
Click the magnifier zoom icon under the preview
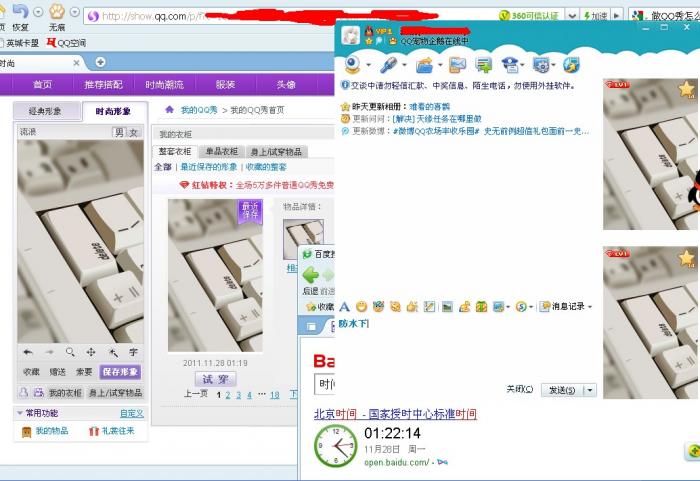click(70, 352)
